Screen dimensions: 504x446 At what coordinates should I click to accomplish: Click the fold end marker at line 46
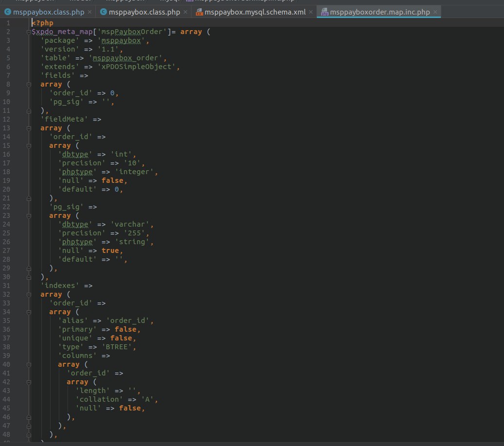pos(29,417)
